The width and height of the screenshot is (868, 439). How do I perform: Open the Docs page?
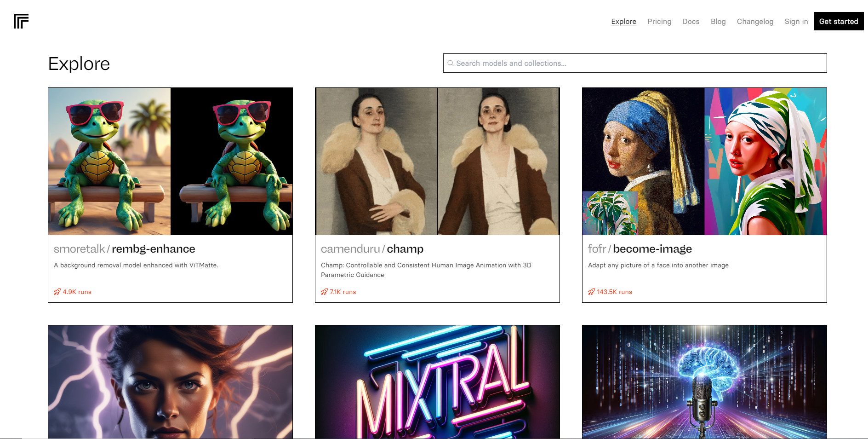click(x=691, y=22)
